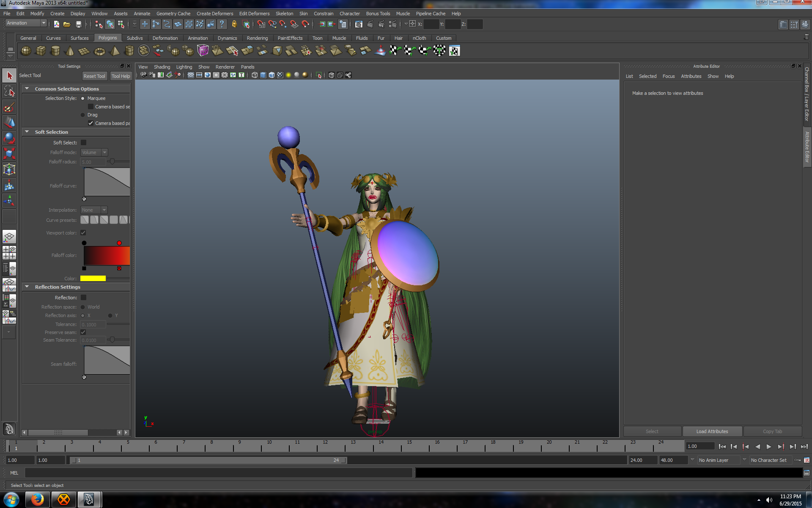Activate the Scale tool in toolbox

[9, 154]
